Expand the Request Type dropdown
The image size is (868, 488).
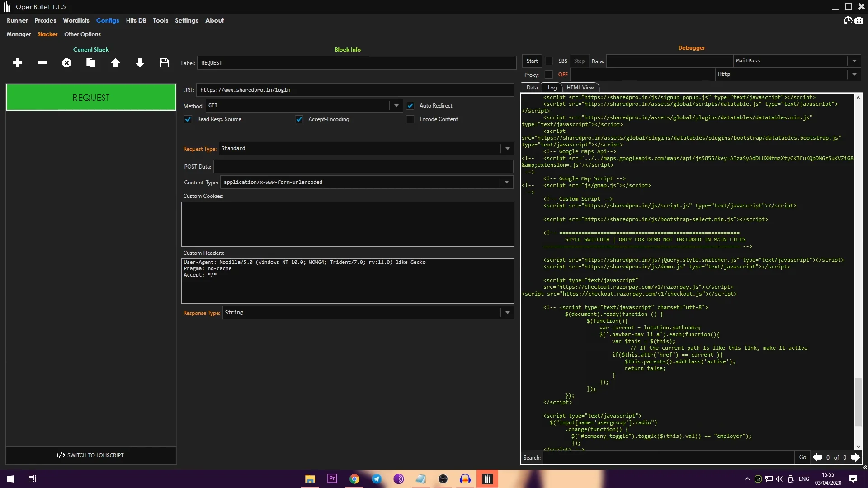click(507, 148)
